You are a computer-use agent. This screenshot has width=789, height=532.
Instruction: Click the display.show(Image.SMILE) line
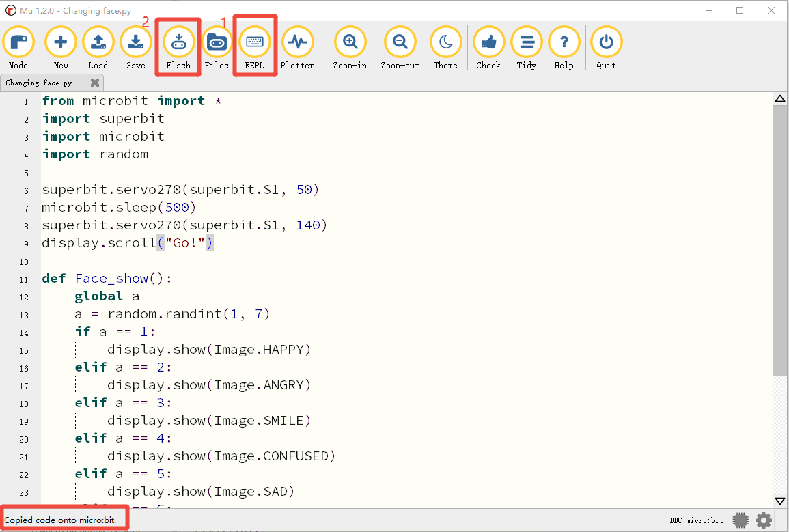click(x=209, y=421)
